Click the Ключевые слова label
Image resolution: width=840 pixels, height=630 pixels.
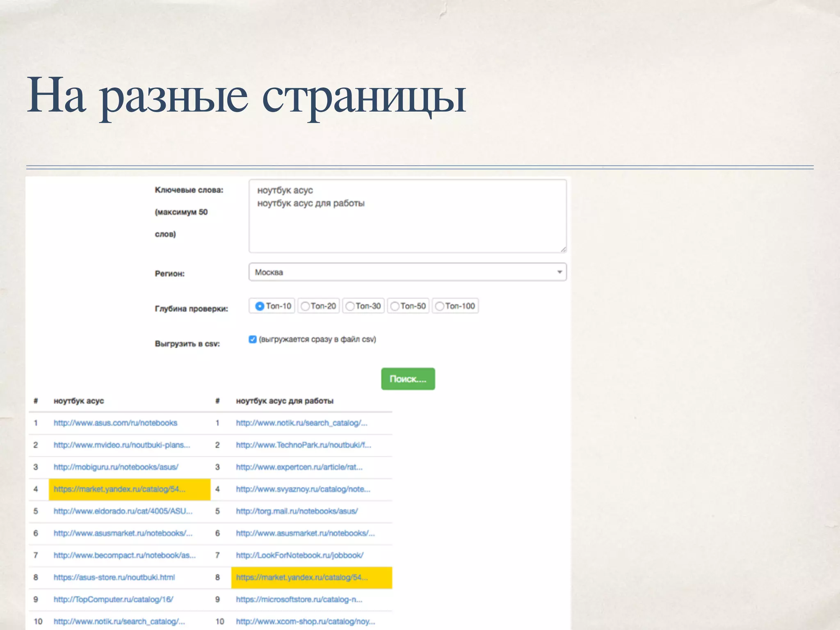[189, 190]
